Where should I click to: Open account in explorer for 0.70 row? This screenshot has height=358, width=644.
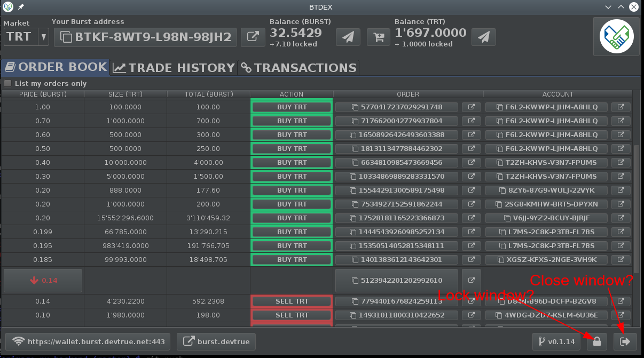621,121
